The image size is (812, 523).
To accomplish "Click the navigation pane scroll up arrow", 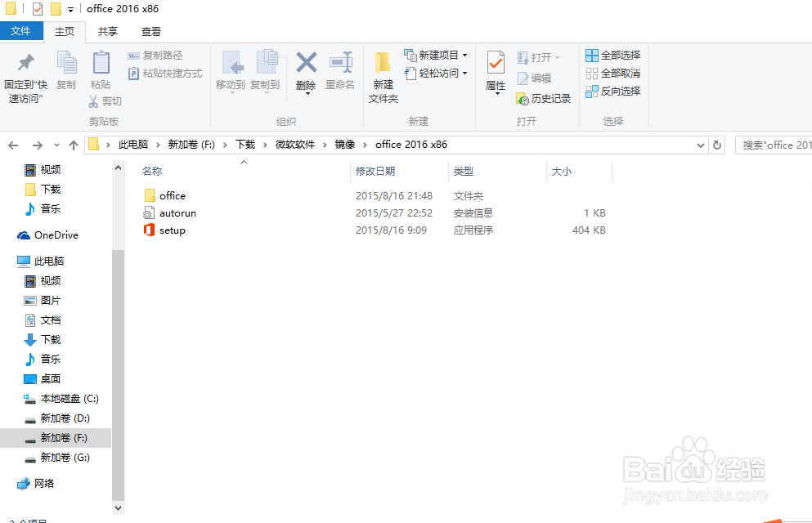I will pos(118,168).
